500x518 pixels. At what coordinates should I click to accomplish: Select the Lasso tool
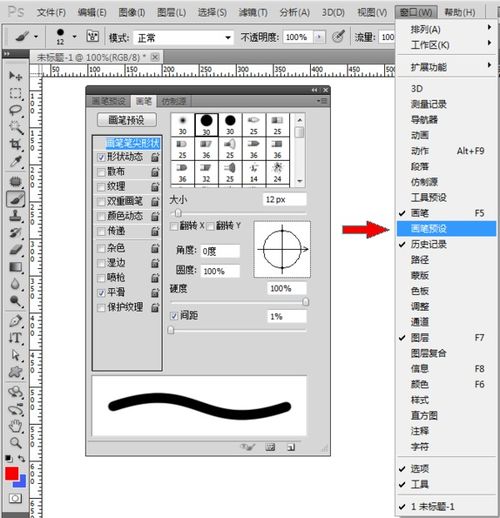15,110
